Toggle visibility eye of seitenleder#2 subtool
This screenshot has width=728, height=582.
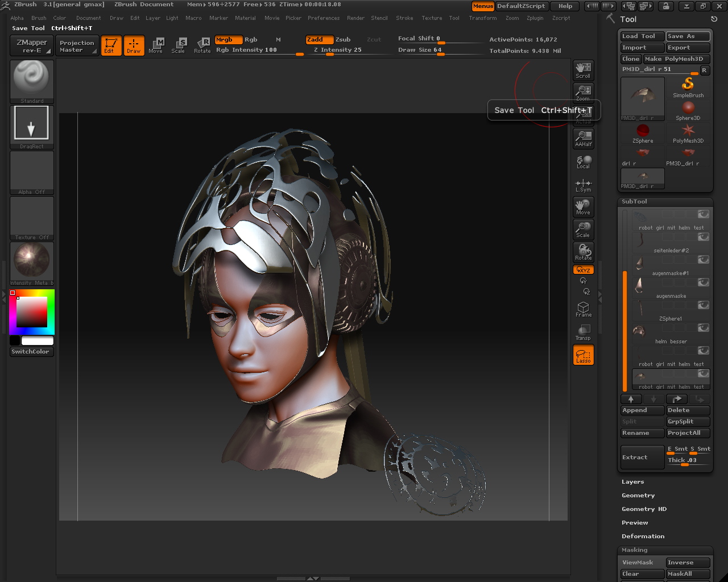[704, 237]
